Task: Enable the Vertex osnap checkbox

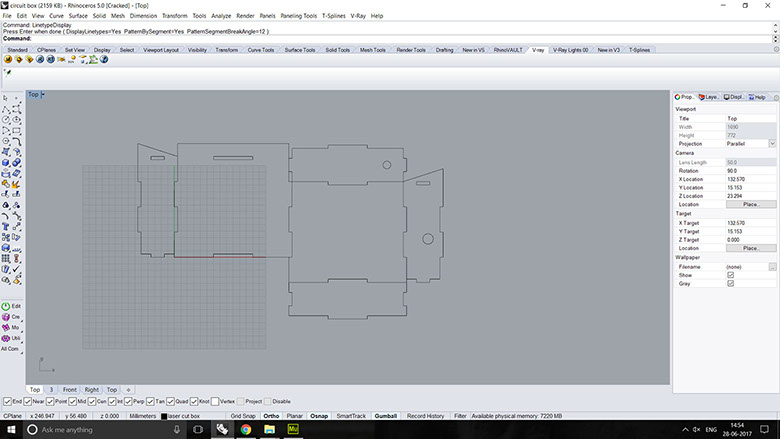Action: click(215, 401)
